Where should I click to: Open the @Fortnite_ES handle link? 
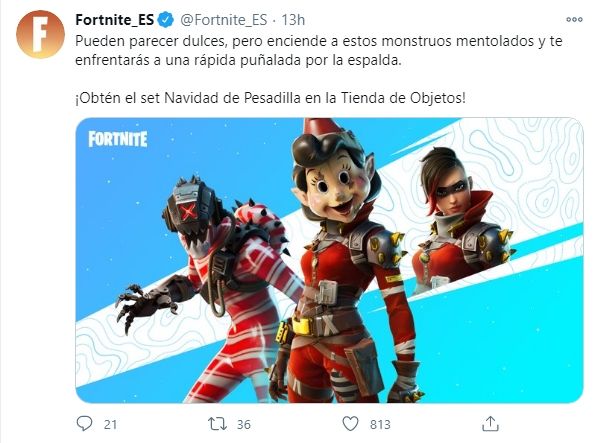tap(223, 20)
